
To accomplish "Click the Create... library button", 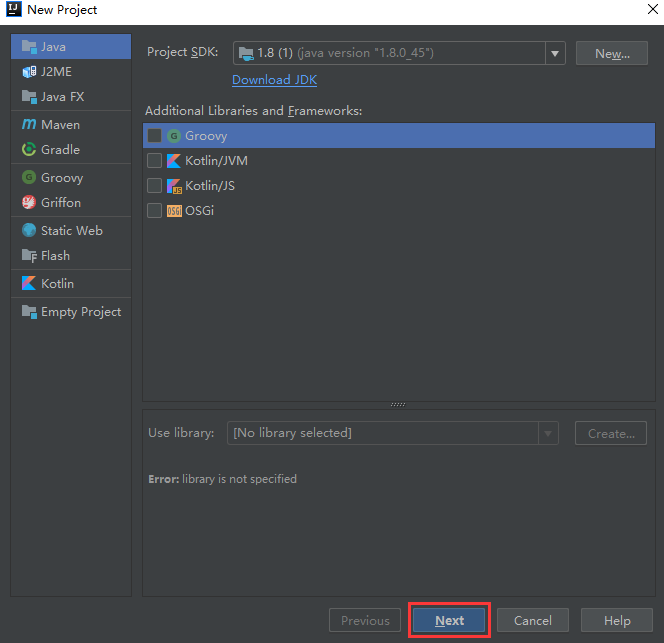I will [611, 433].
